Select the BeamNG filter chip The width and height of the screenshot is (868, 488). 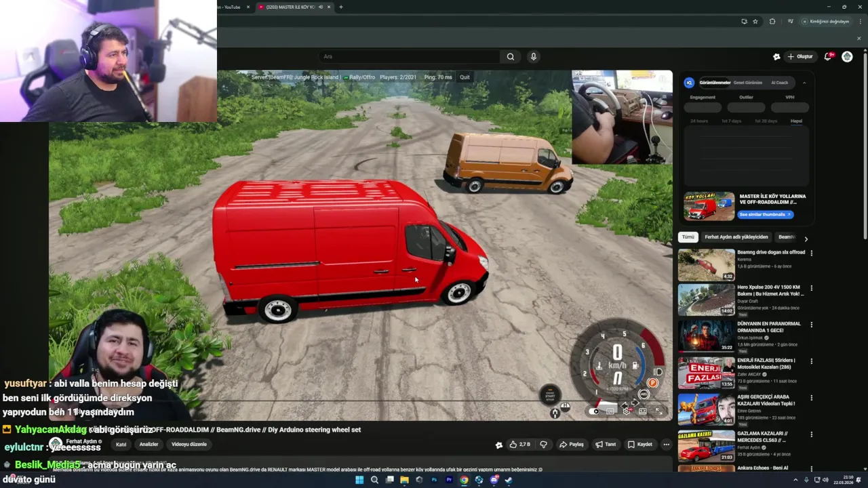tap(787, 237)
